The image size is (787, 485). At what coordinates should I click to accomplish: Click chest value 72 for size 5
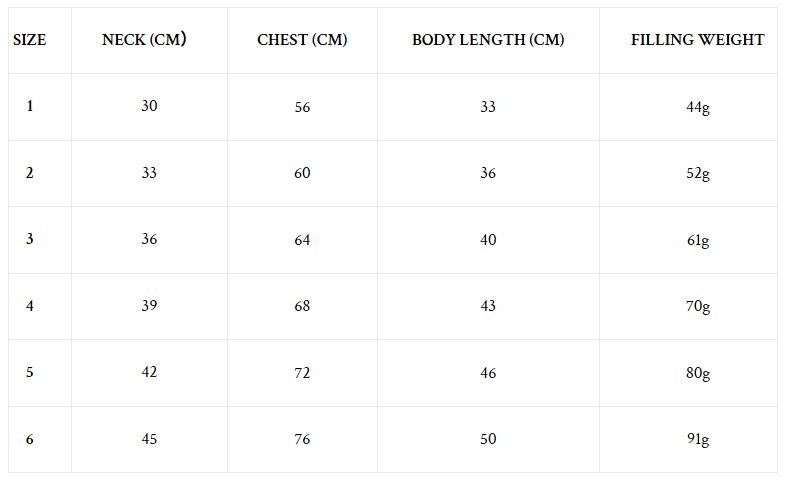pos(302,373)
